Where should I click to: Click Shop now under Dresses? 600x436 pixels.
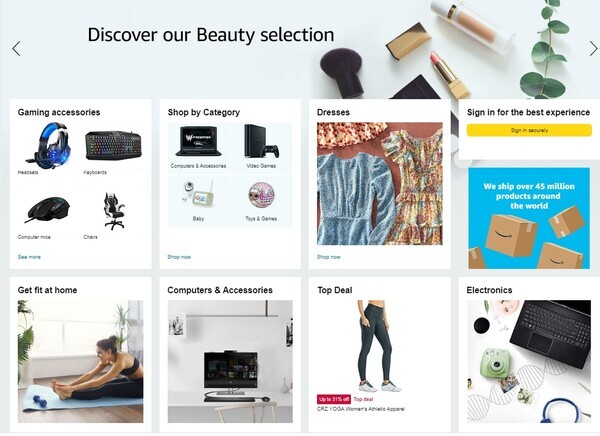[x=329, y=257]
